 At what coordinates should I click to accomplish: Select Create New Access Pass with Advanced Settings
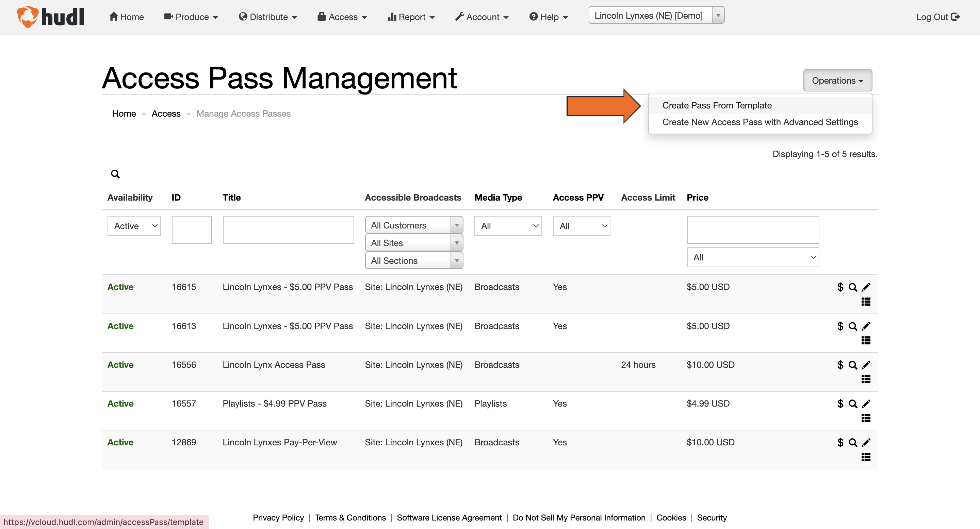(760, 122)
